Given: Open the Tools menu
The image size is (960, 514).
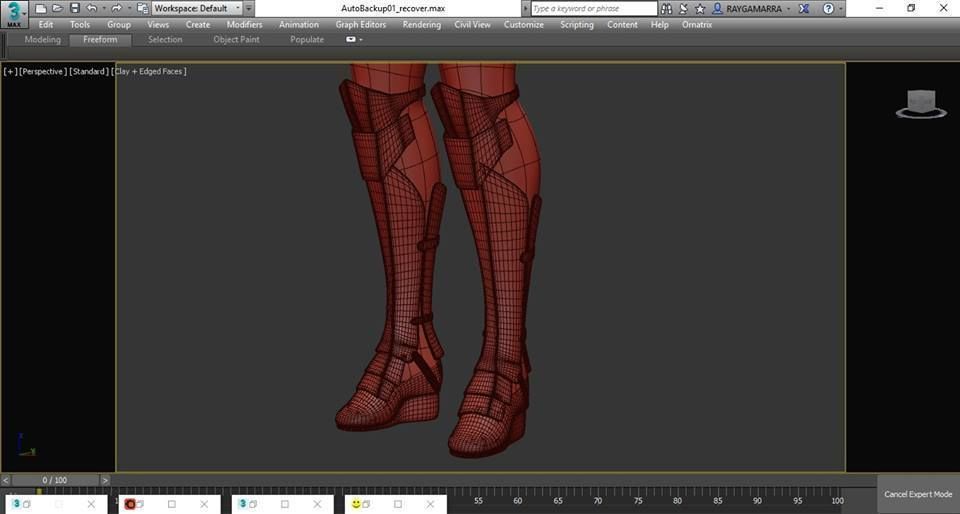Looking at the screenshot, I should pos(80,24).
